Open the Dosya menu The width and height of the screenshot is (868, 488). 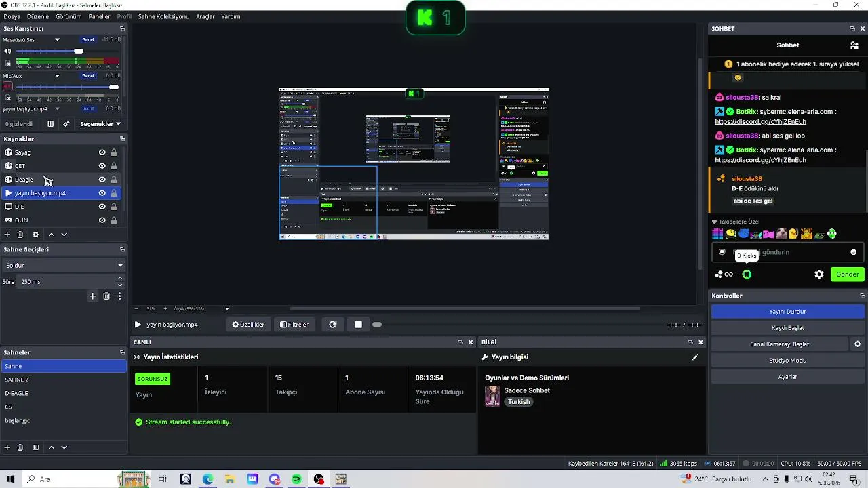pyautogui.click(x=12, y=16)
